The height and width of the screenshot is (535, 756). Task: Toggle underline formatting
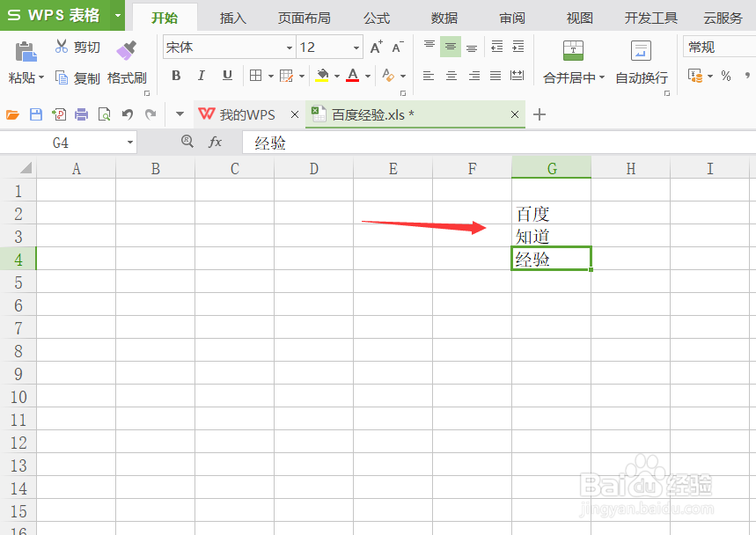point(227,76)
